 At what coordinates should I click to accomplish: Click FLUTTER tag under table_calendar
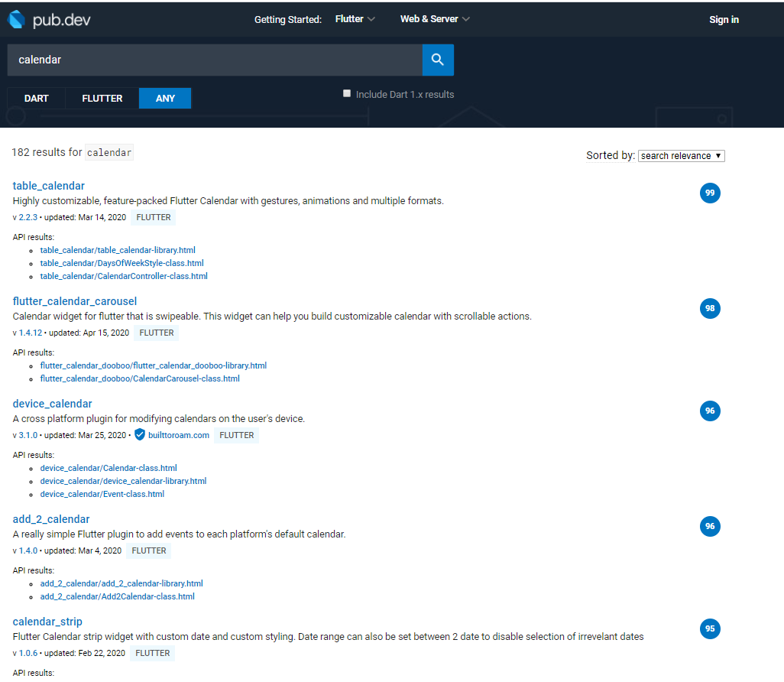[154, 218]
